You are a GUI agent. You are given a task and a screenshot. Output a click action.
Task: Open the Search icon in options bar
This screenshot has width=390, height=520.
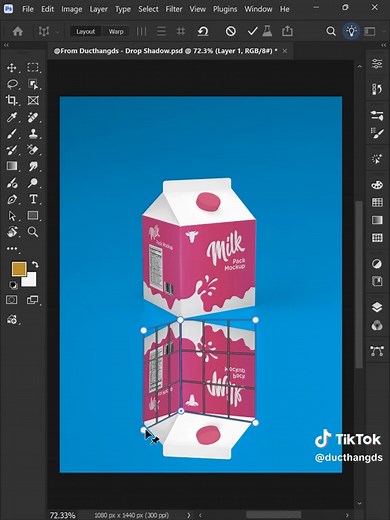tap(331, 31)
